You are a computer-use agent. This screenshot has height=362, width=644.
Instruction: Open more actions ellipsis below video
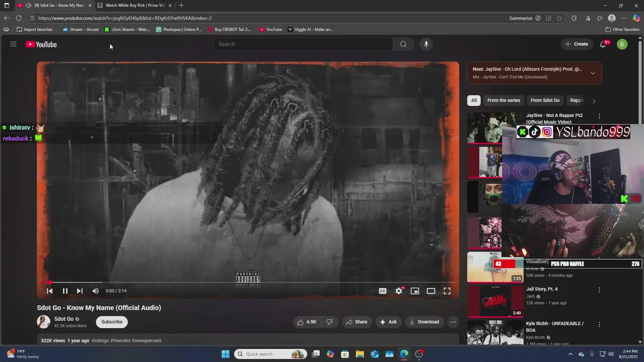(x=453, y=322)
